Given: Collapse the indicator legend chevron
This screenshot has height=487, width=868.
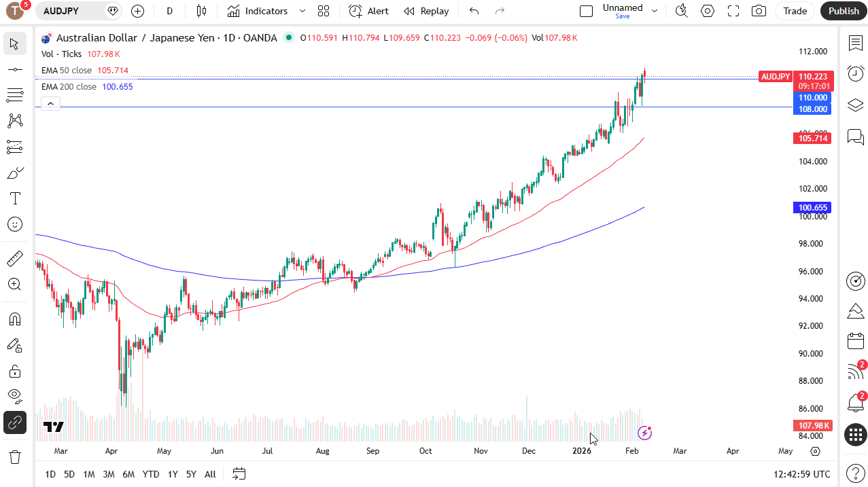Looking at the screenshot, I should 50,103.
